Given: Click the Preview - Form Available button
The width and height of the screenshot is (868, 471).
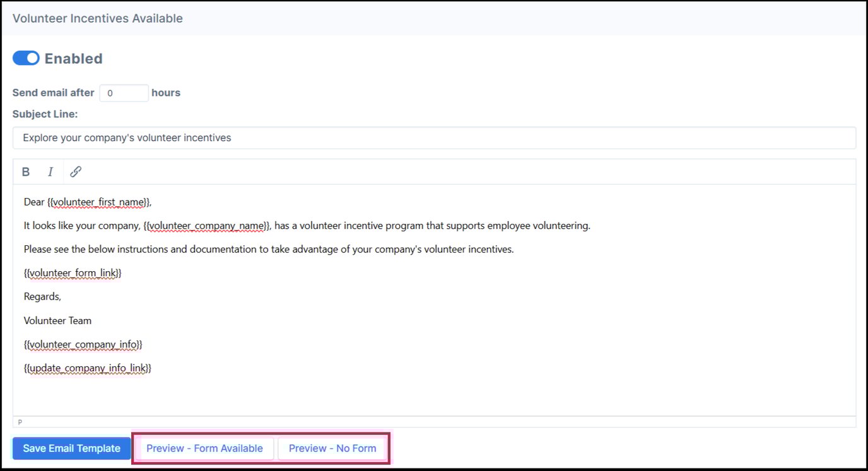Looking at the screenshot, I should (204, 448).
